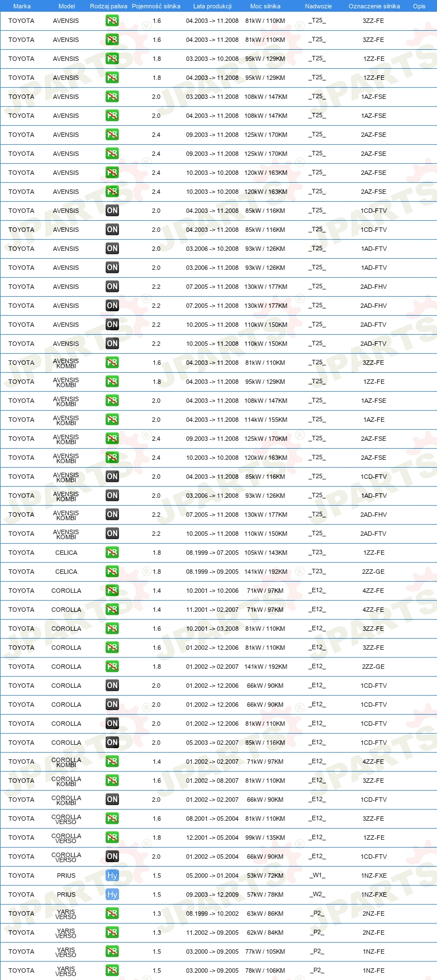This screenshot has width=437, height=980.
Task: Click the Rodzaj paliwa column header
Action: coord(108,6)
